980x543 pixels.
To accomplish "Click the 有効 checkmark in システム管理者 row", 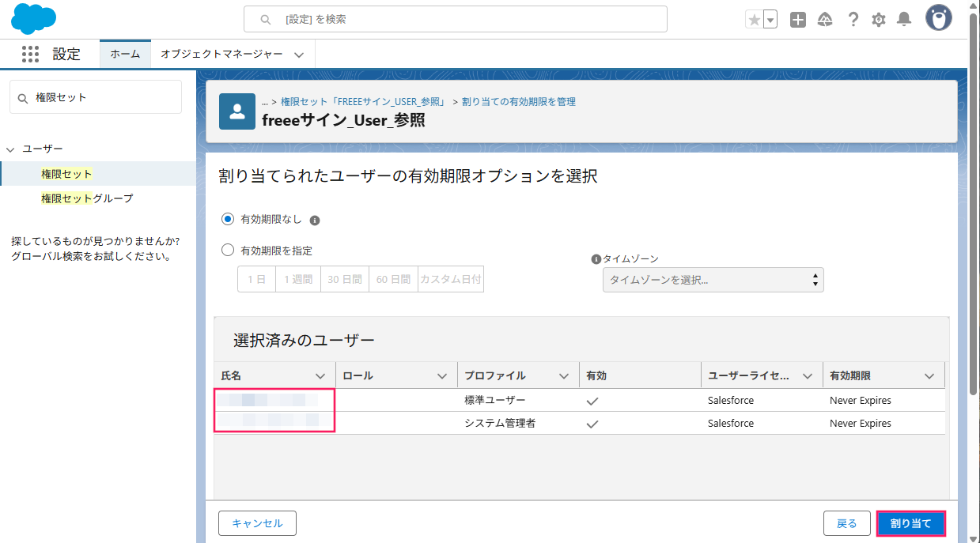I will (x=592, y=424).
